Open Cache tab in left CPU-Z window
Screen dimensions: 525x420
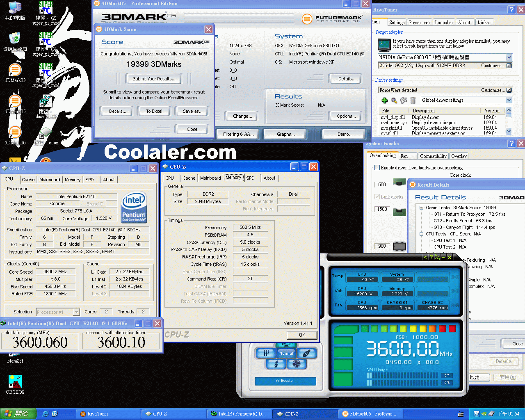point(28,180)
